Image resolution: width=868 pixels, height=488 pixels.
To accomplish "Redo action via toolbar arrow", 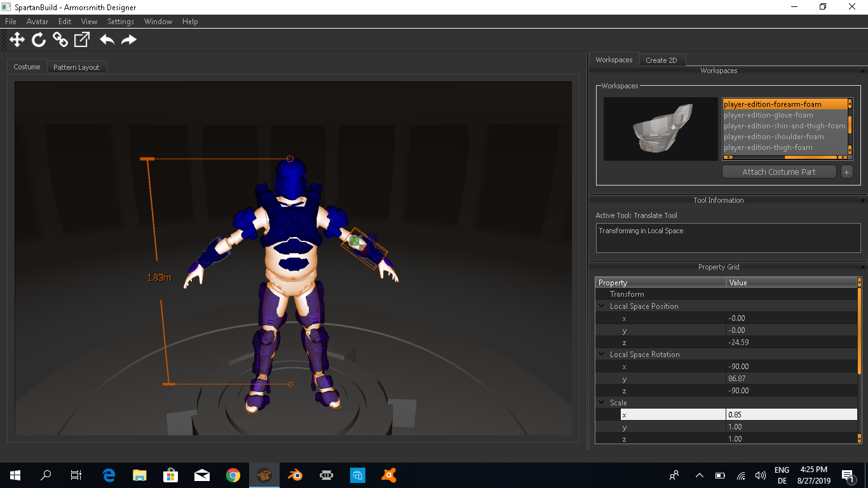I will click(x=129, y=40).
